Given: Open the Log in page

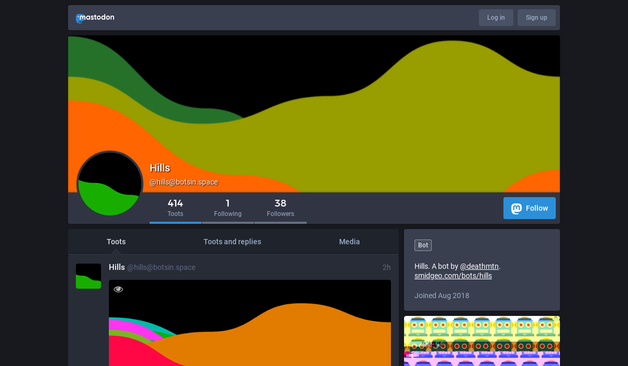Looking at the screenshot, I should click(x=496, y=18).
